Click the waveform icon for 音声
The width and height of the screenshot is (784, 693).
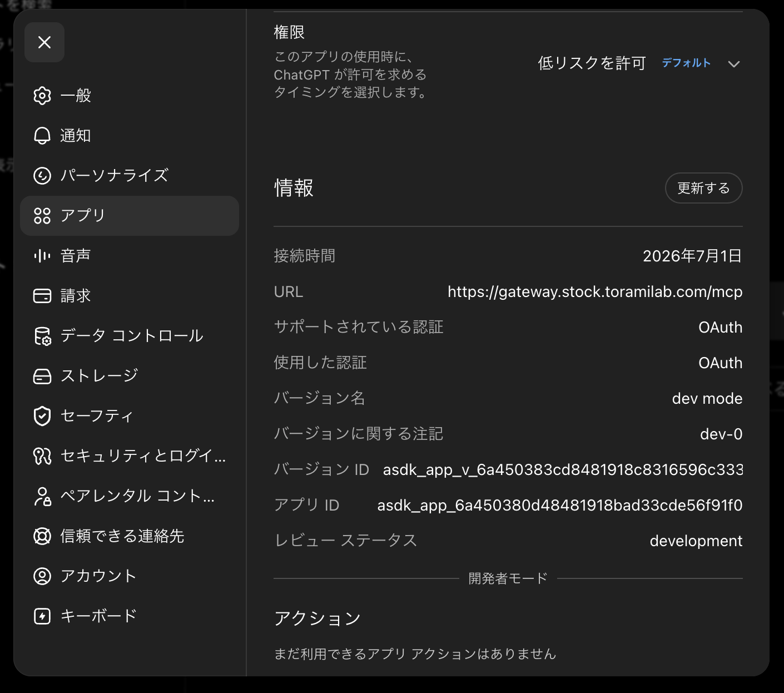42,256
